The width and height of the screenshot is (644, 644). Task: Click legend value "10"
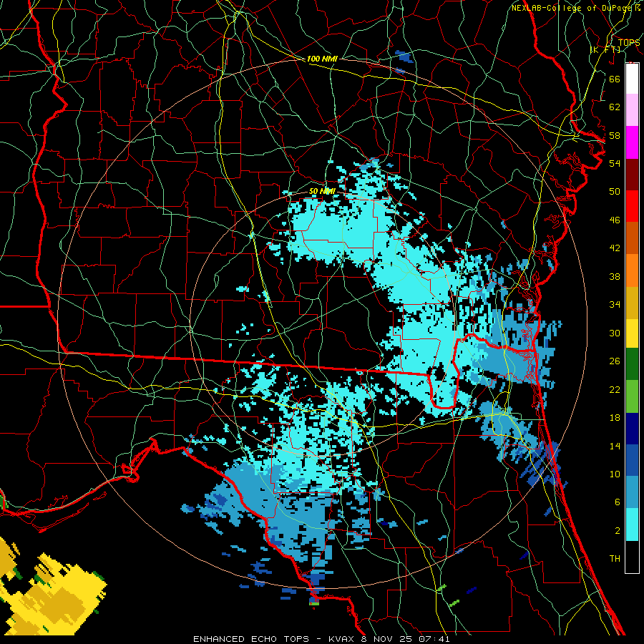click(615, 474)
